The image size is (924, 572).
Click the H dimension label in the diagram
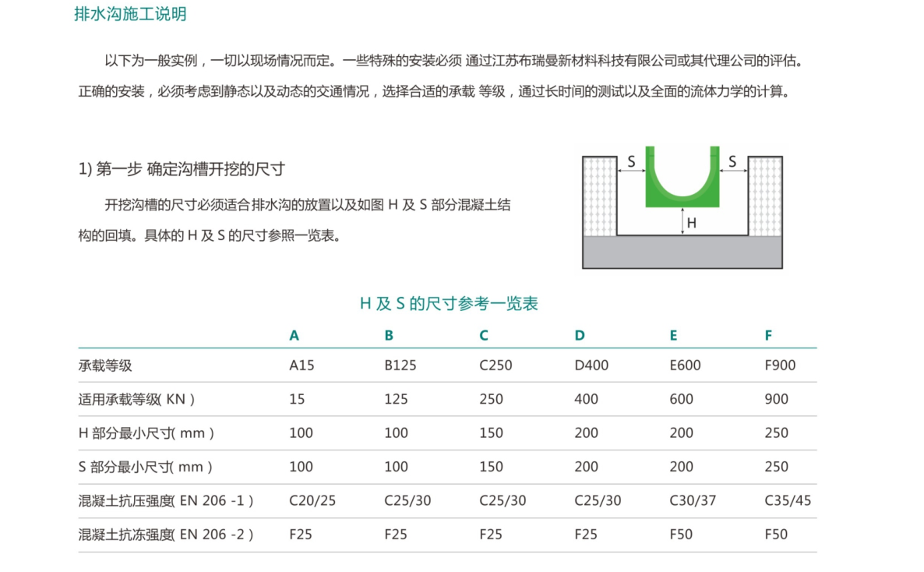click(x=692, y=223)
